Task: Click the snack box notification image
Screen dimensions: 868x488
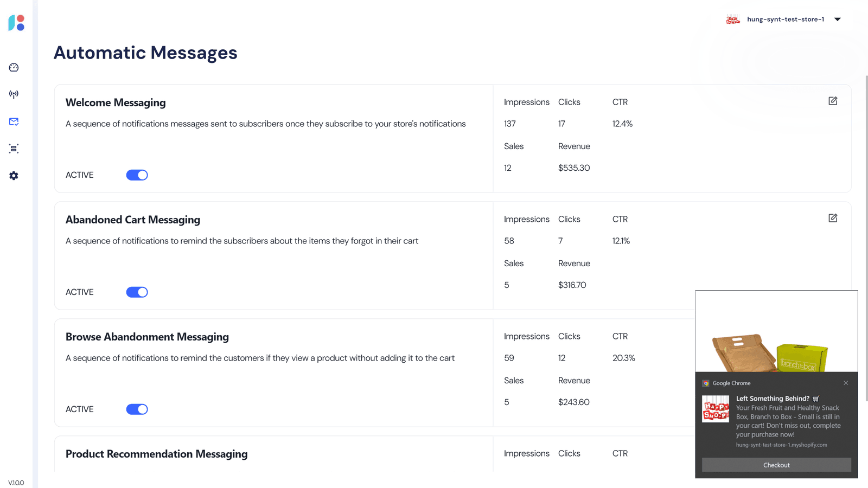Action: coord(776,332)
